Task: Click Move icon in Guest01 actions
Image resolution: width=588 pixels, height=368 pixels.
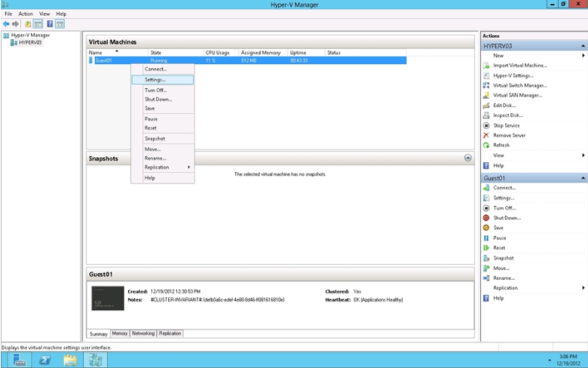Action: pos(486,268)
